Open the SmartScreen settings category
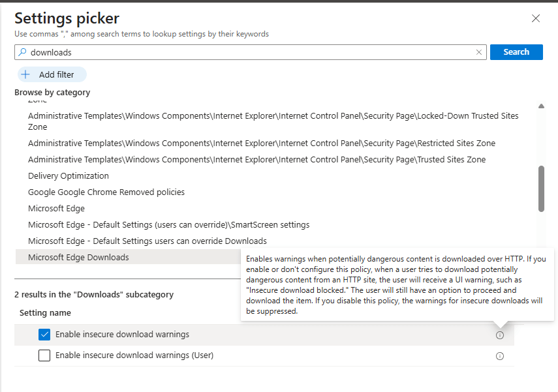 pos(168,225)
